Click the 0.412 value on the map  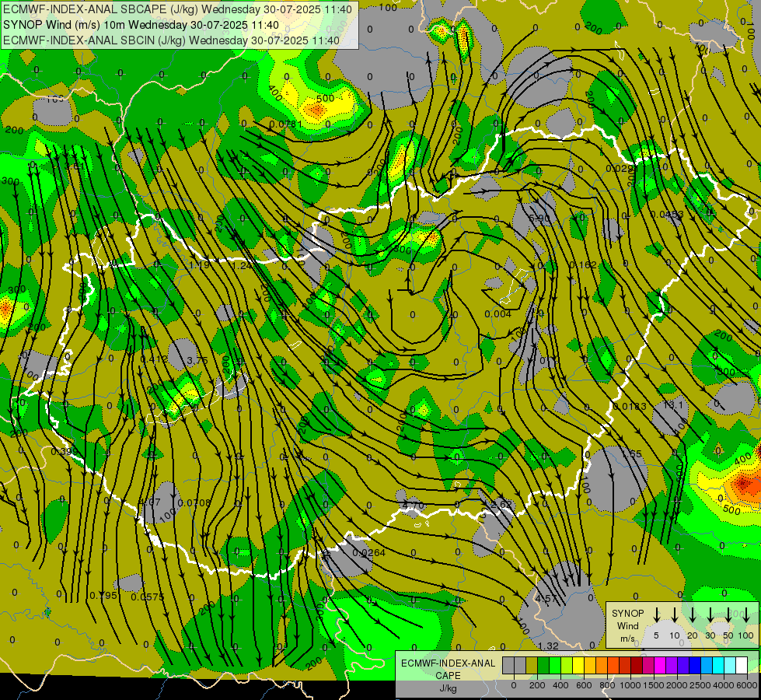pos(154,359)
